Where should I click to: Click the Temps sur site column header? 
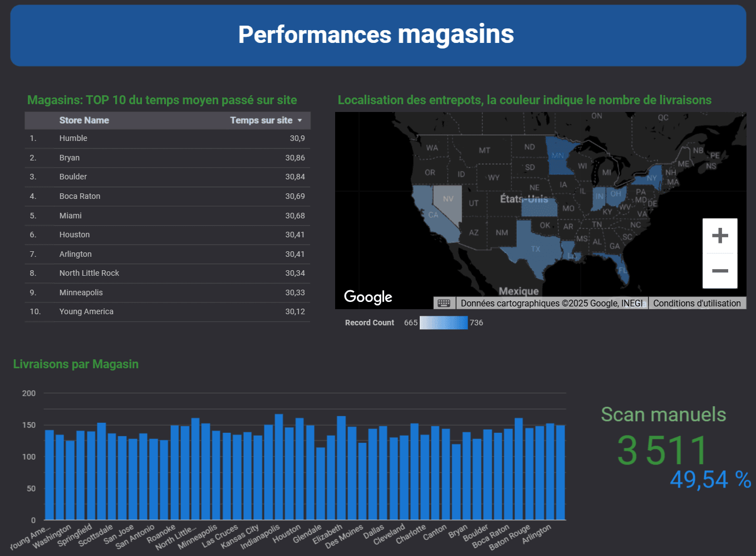pyautogui.click(x=261, y=120)
